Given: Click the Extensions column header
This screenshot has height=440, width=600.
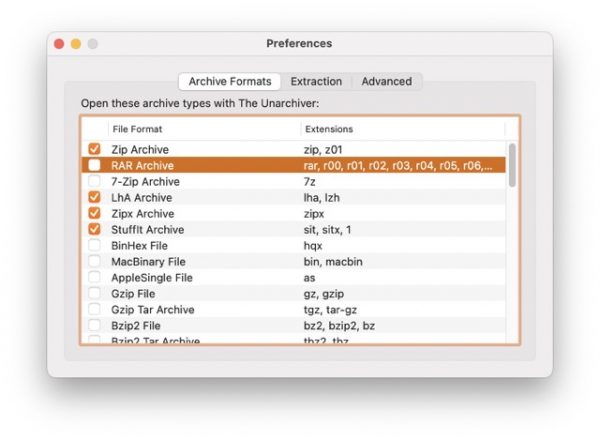Looking at the screenshot, I should pyautogui.click(x=400, y=129).
